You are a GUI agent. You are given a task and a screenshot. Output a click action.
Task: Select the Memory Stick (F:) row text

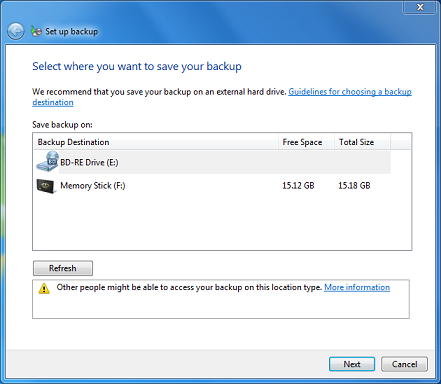coord(93,186)
